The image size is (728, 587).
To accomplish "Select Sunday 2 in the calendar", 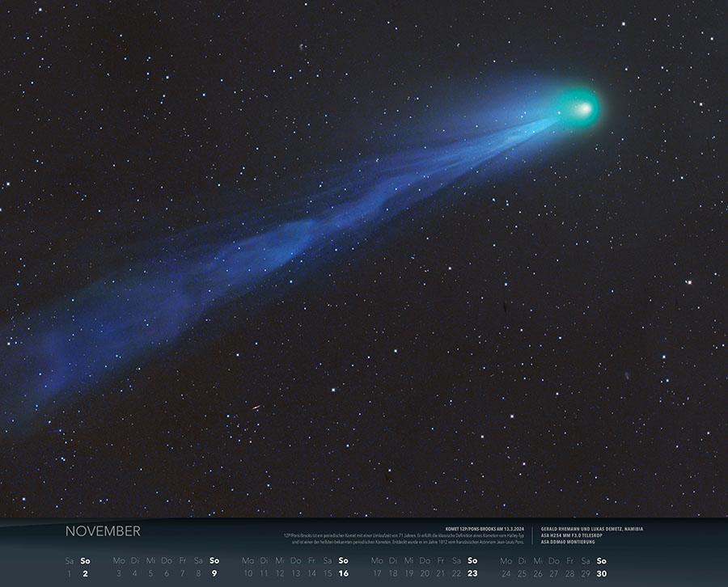I will point(85,573).
